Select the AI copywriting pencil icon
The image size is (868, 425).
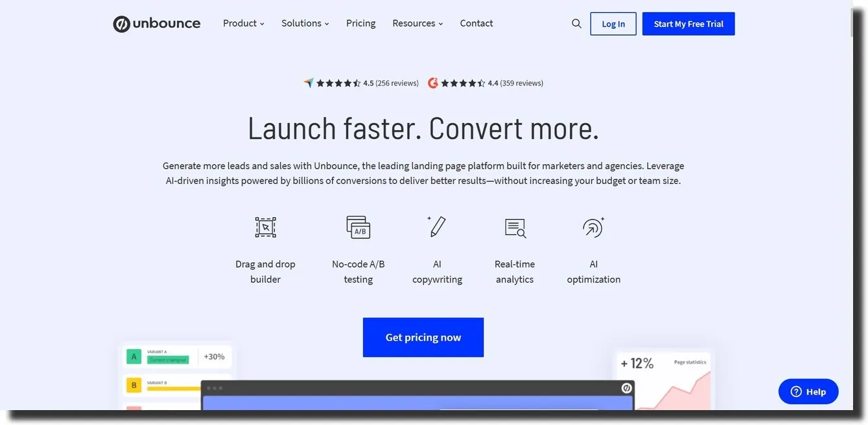click(x=436, y=226)
